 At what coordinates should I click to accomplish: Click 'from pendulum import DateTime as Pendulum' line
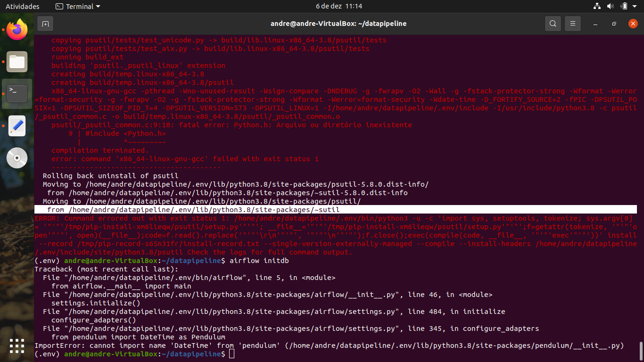[x=138, y=337]
